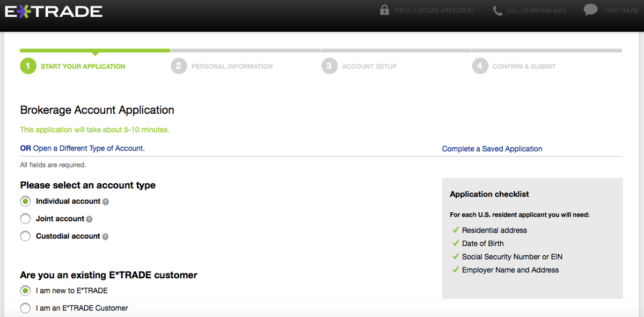The image size is (644, 317).
Task: Click Employer Name and Address checklist item
Action: 510,270
